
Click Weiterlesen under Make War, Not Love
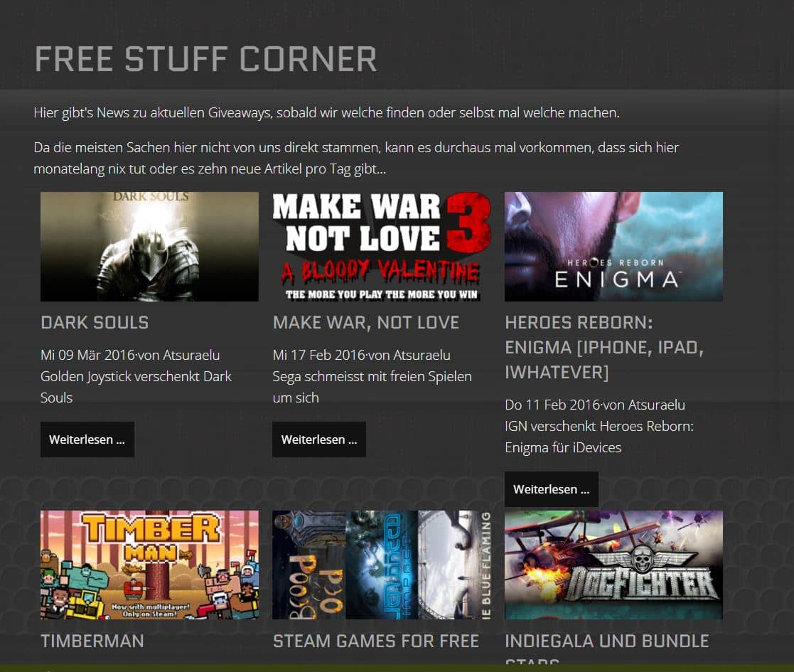pyautogui.click(x=319, y=439)
